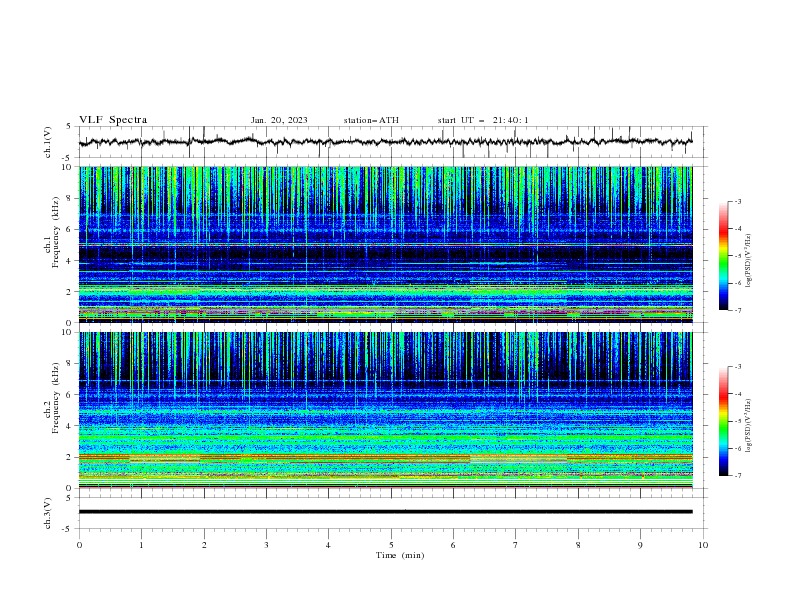Click the flat ch.3 voltage trace
The image size is (792, 612).
pyautogui.click(x=385, y=512)
